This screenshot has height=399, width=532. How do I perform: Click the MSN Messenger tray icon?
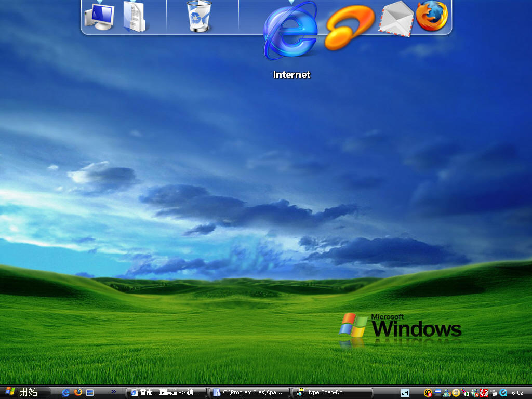click(x=446, y=393)
